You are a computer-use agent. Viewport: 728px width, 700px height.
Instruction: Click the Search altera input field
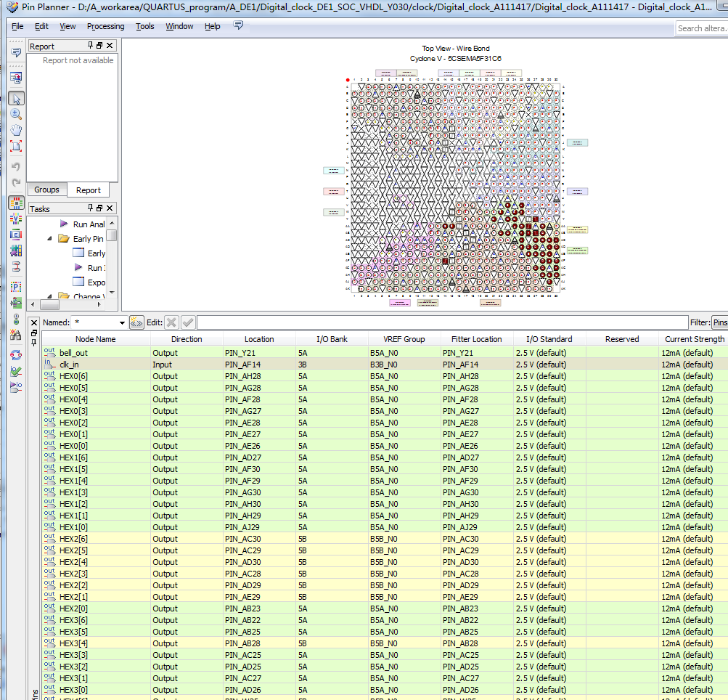(702, 28)
